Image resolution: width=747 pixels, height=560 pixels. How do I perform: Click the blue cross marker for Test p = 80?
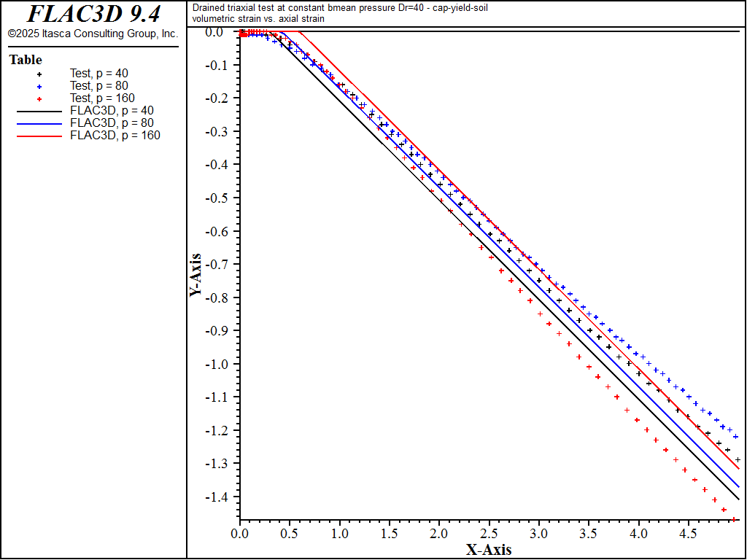coord(39,86)
